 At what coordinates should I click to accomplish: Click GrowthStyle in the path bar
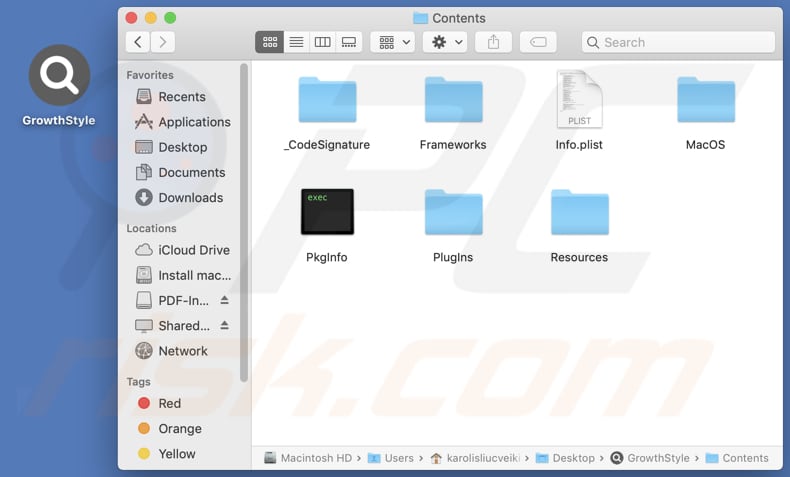coord(650,458)
